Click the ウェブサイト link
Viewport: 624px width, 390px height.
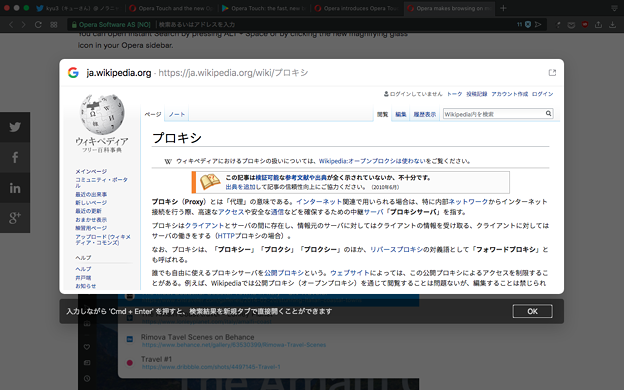point(350,273)
